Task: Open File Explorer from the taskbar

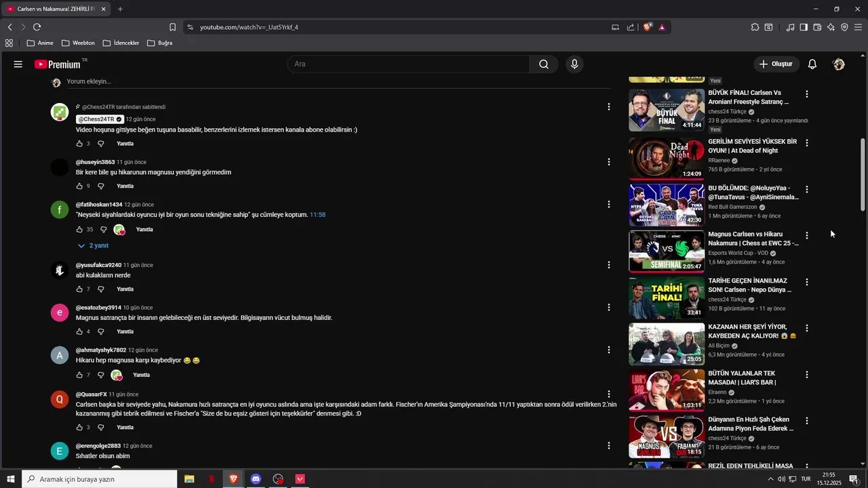Action: [189, 479]
